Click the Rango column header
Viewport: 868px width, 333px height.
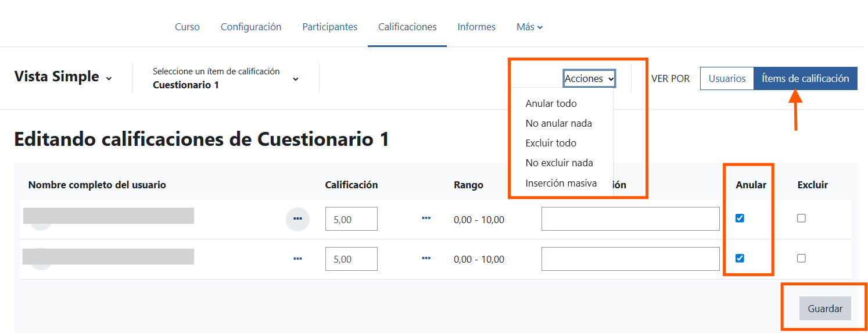click(x=468, y=185)
